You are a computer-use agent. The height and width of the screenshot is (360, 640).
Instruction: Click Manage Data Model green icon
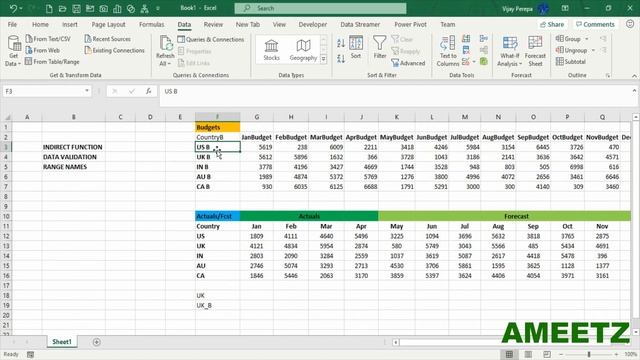tap(484, 62)
